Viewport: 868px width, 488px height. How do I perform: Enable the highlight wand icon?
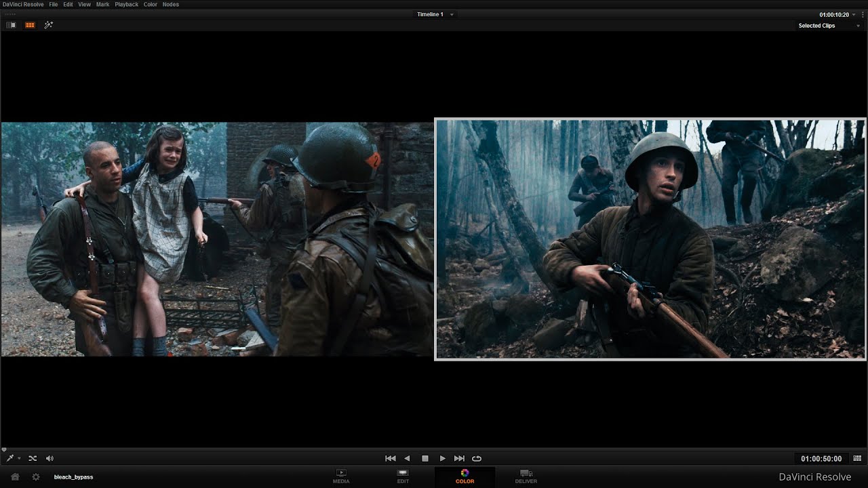coord(48,25)
